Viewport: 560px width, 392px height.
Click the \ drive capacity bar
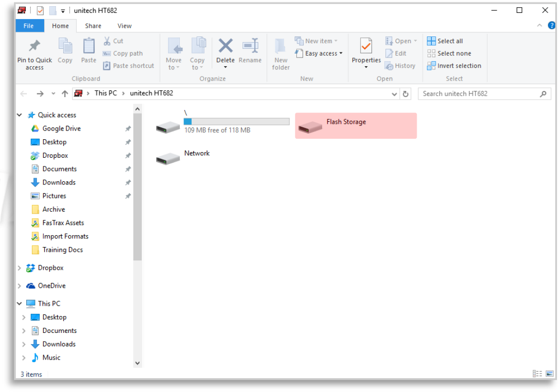(x=236, y=122)
